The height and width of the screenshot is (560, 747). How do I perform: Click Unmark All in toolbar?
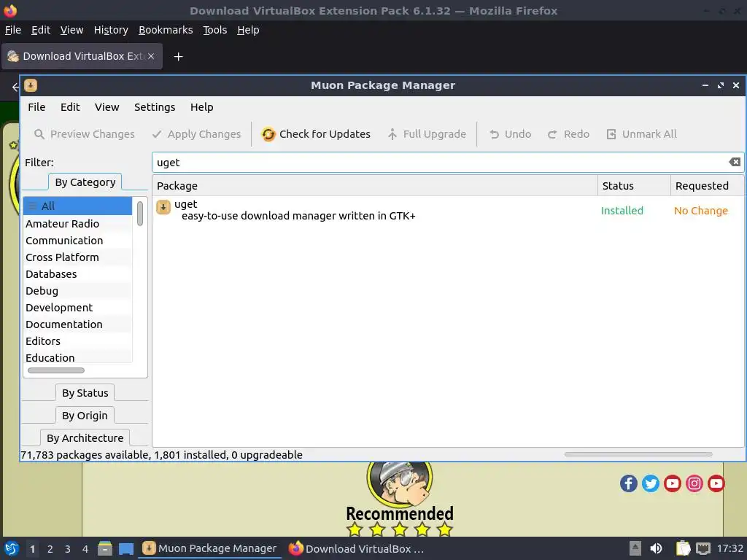641,134
